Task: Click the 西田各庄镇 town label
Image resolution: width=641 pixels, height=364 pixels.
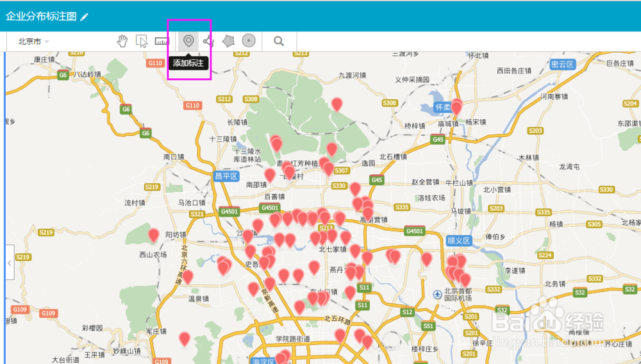Action: click(x=514, y=70)
